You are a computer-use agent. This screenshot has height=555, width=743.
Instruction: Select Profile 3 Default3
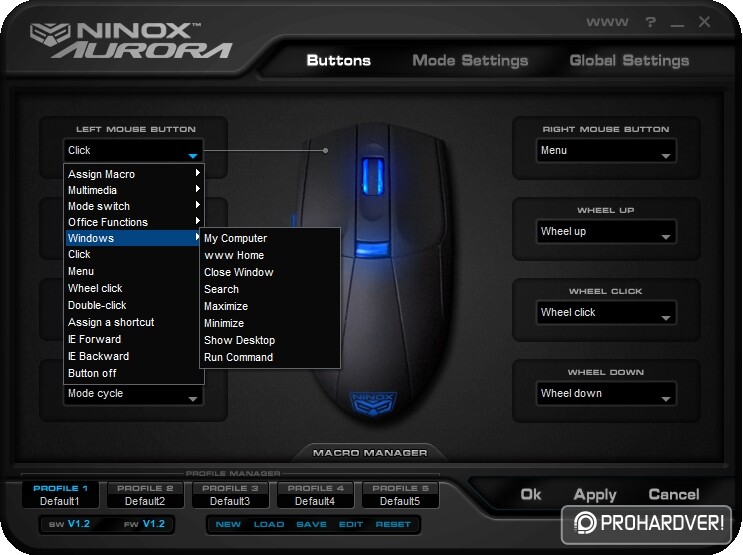tap(230, 495)
